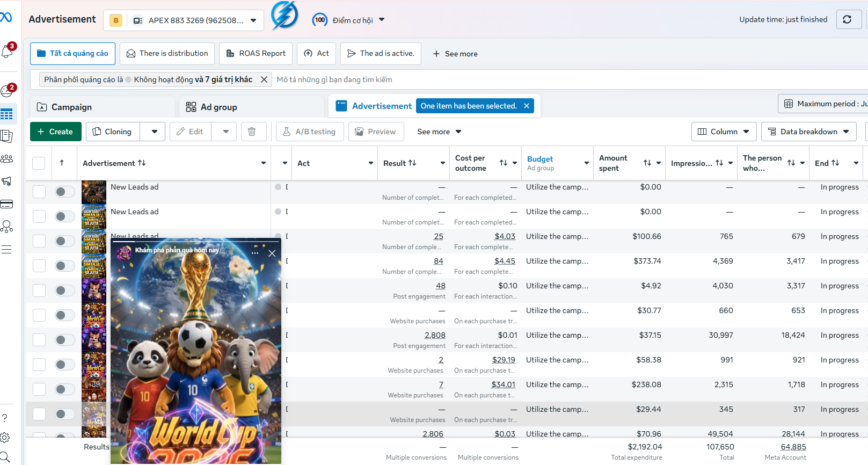868x465 pixels.
Task: Open notifications bell with 3 alerts
Action: pyautogui.click(x=7, y=51)
